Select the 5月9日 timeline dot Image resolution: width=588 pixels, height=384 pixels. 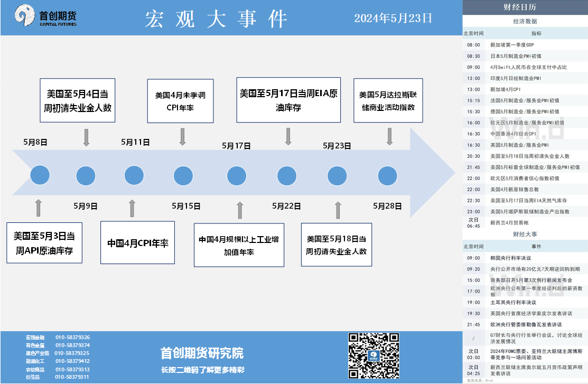86,175
